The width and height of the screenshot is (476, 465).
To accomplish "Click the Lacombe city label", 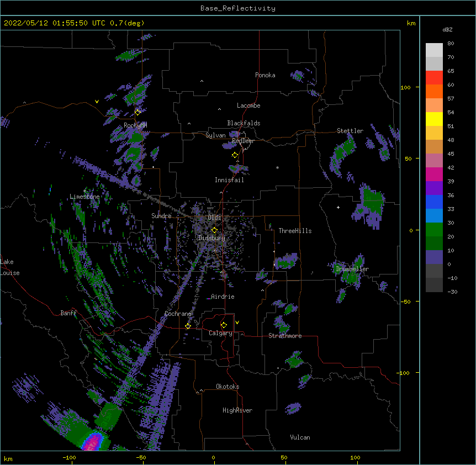I will tap(248, 105).
